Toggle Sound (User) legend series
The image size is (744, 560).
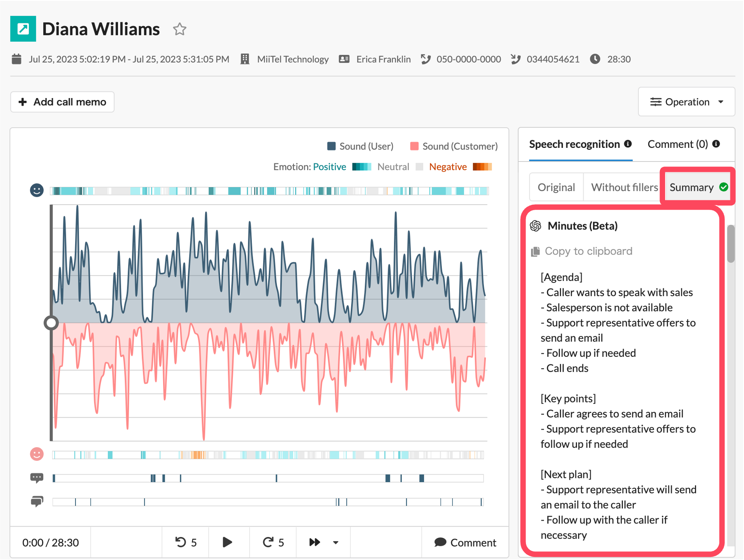[x=360, y=146]
